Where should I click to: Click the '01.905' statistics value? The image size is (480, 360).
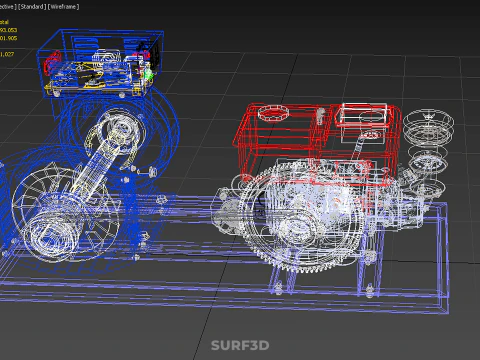8,38
